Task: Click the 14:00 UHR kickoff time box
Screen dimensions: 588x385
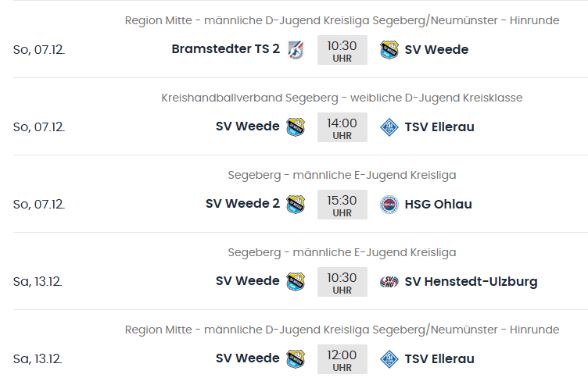Action: 342,127
